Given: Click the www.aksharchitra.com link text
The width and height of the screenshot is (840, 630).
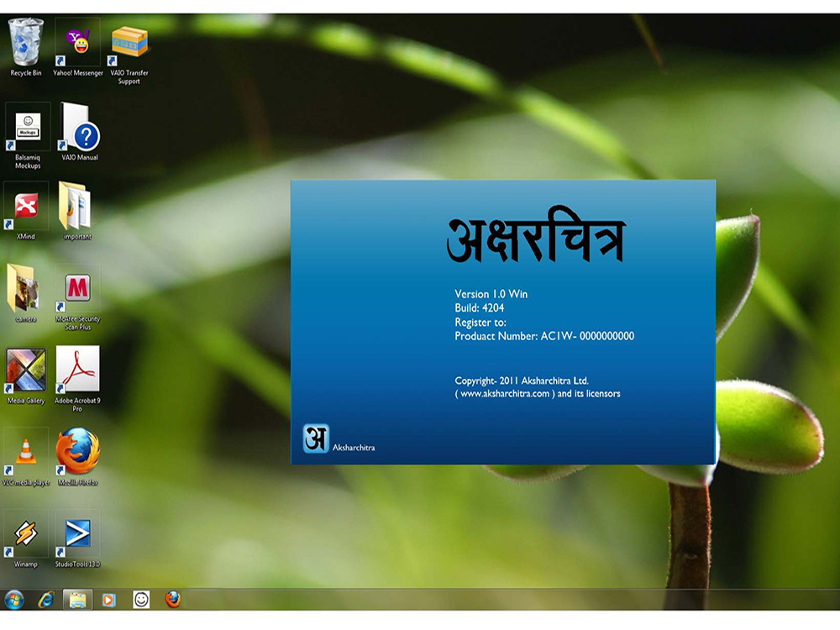Looking at the screenshot, I should pos(505,394).
